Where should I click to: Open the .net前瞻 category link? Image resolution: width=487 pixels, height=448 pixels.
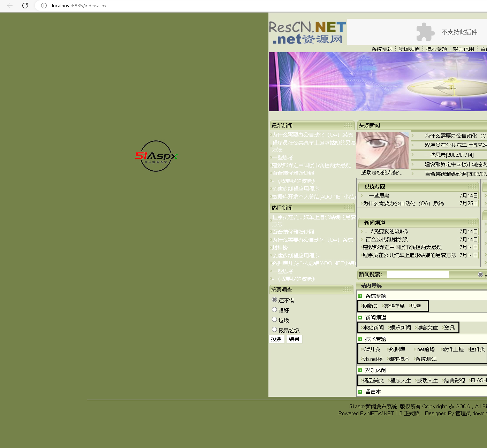click(x=426, y=349)
